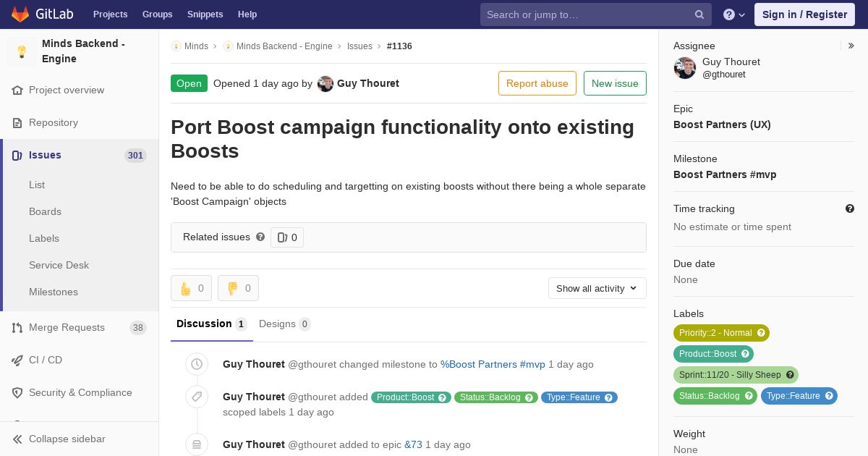Image resolution: width=868 pixels, height=456 pixels.
Task: Click the New issue button
Action: click(x=615, y=83)
